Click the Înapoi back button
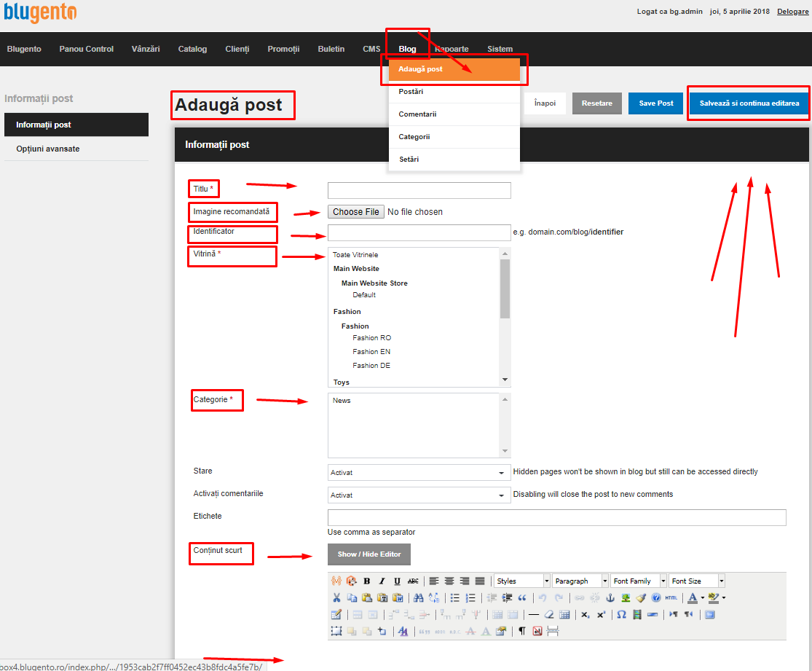 [545, 103]
